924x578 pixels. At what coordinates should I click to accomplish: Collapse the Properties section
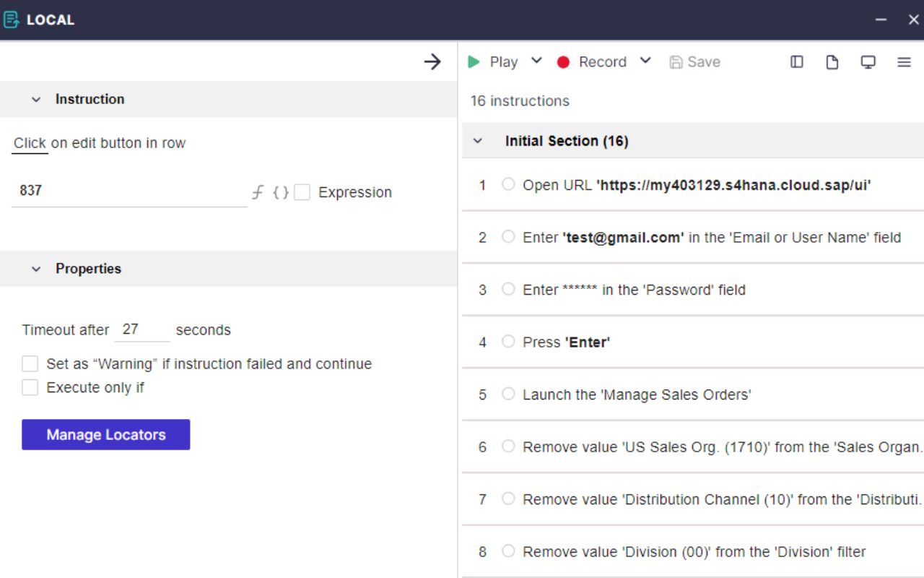(x=37, y=268)
